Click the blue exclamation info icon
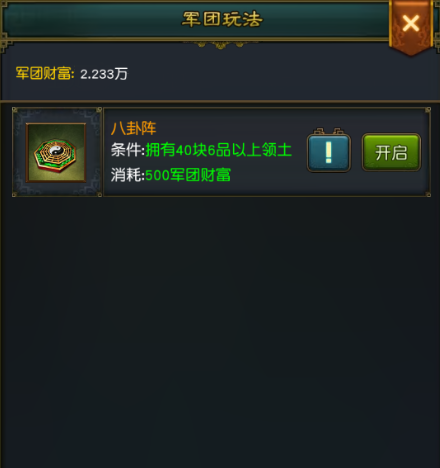The width and height of the screenshot is (440, 468). point(329,153)
